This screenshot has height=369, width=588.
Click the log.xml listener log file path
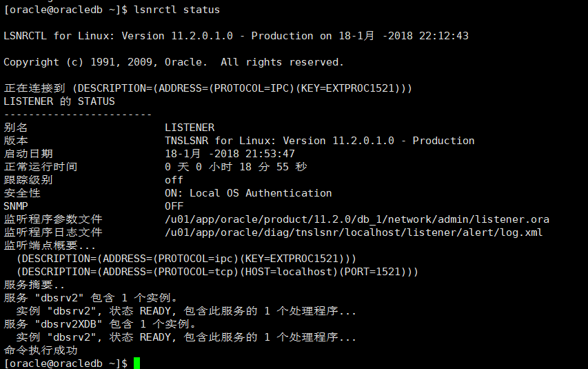[x=354, y=232]
